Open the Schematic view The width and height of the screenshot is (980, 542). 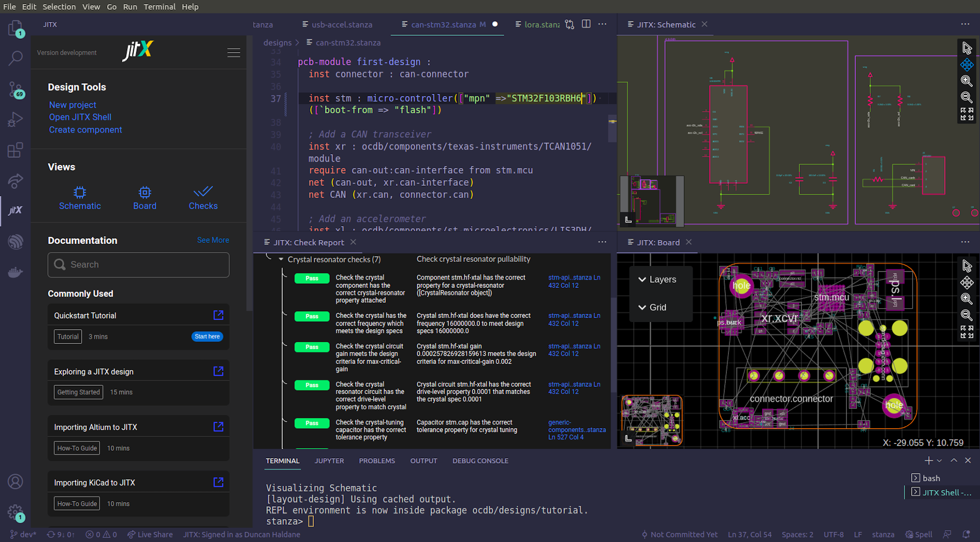pyautogui.click(x=80, y=199)
